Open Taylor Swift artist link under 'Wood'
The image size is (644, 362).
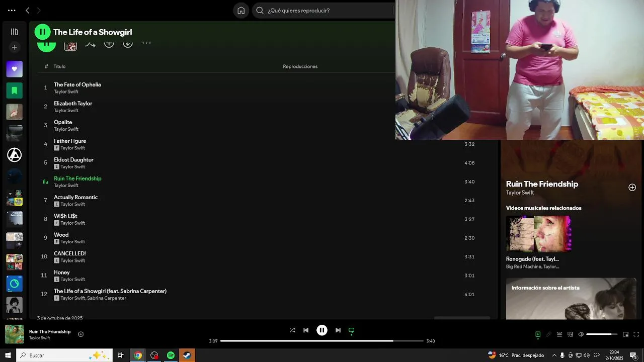[72, 242]
